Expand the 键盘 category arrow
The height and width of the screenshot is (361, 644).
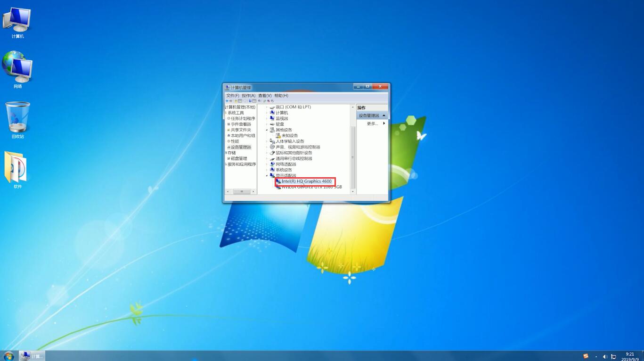point(267,124)
